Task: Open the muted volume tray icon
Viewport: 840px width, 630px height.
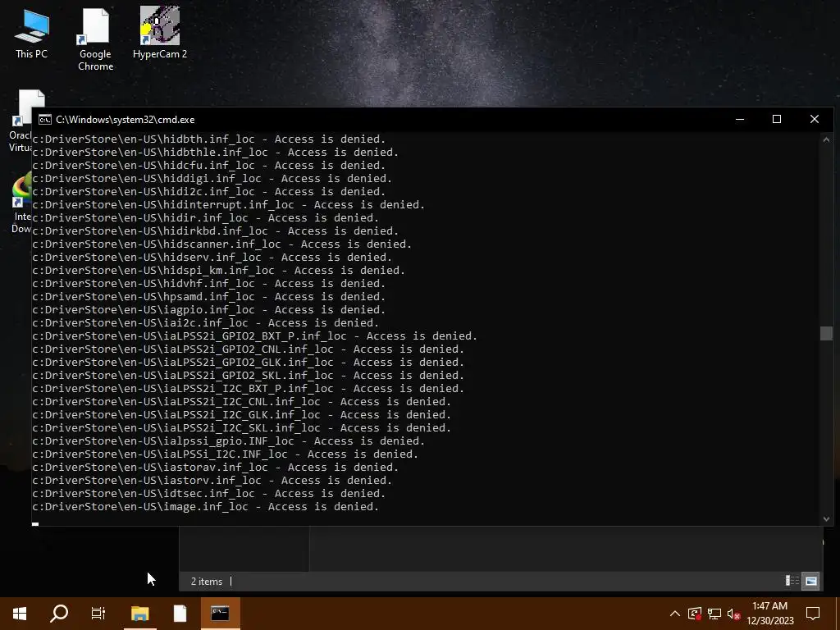Action: pos(733,614)
